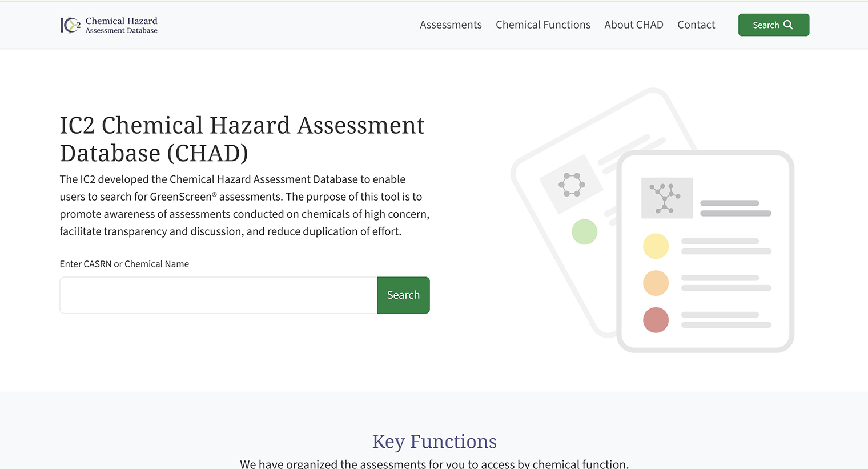Click the Key Functions heading

coord(434,442)
